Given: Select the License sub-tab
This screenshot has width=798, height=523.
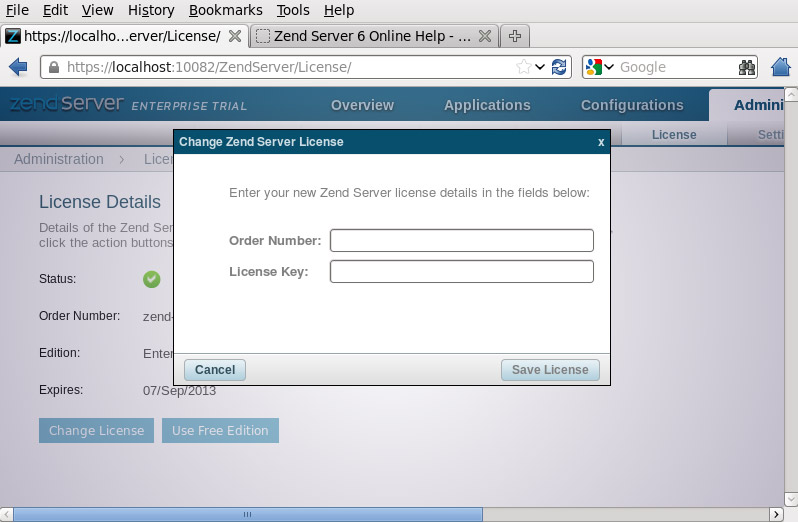Looking at the screenshot, I should pyautogui.click(x=674, y=135).
